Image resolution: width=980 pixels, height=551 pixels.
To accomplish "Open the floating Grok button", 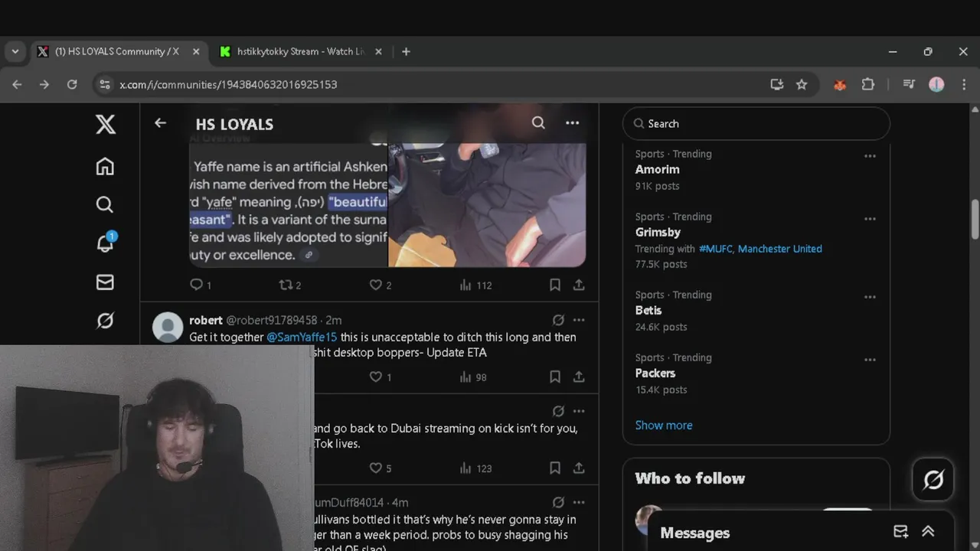I will tap(933, 480).
